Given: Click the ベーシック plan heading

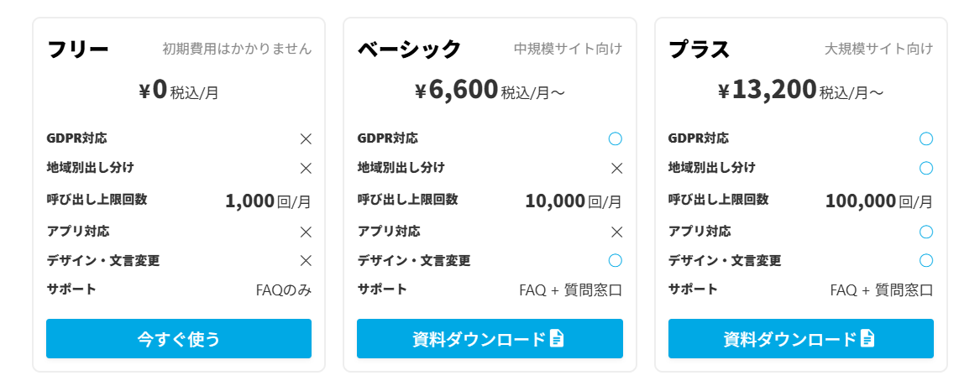Looking at the screenshot, I should pos(410,49).
